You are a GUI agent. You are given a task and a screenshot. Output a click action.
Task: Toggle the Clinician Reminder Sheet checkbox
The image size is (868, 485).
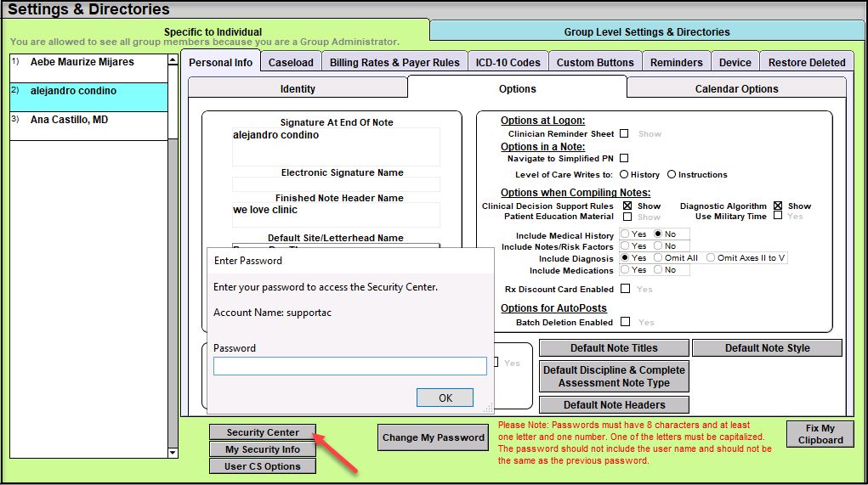624,133
